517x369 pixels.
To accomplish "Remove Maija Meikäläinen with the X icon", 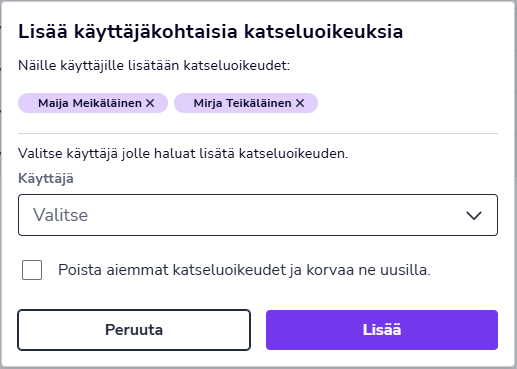I will click(x=150, y=103).
